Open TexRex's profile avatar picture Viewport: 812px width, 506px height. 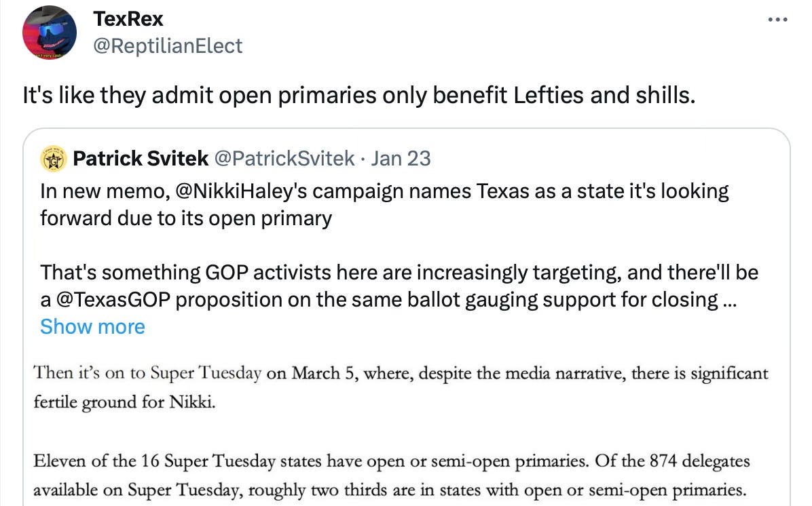[x=49, y=33]
